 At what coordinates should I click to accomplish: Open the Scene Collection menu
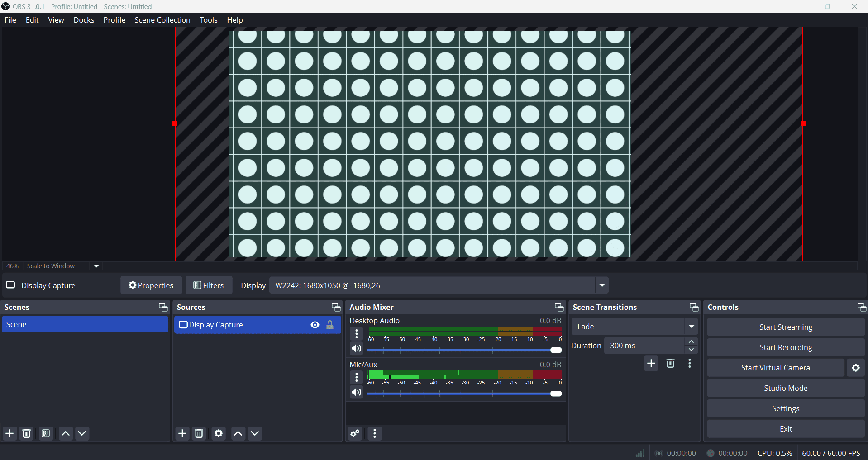pos(162,20)
